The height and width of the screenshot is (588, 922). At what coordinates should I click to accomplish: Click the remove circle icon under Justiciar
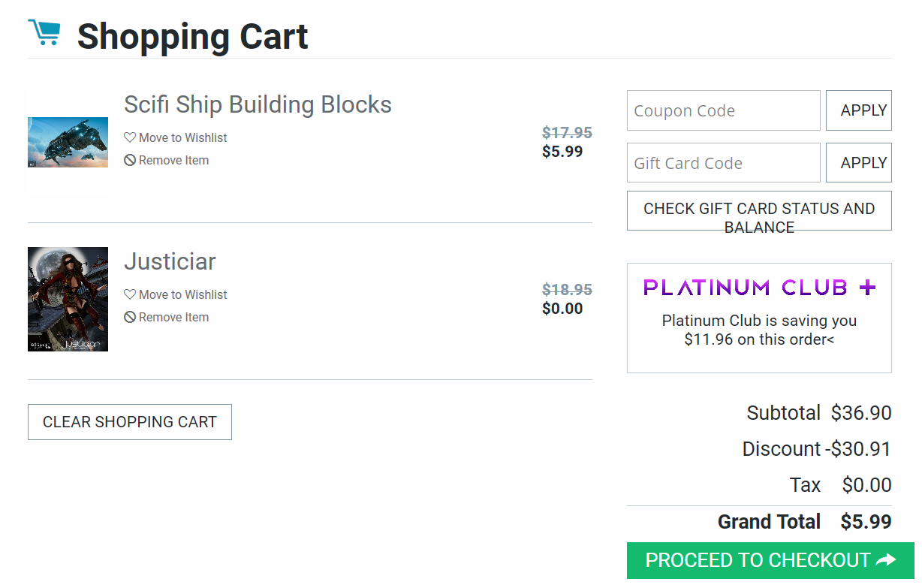click(130, 317)
